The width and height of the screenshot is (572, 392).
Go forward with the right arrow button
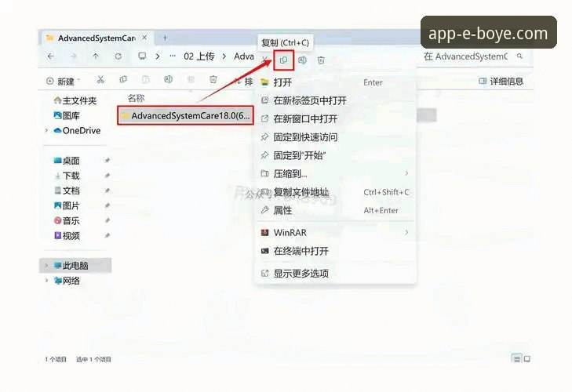point(73,56)
